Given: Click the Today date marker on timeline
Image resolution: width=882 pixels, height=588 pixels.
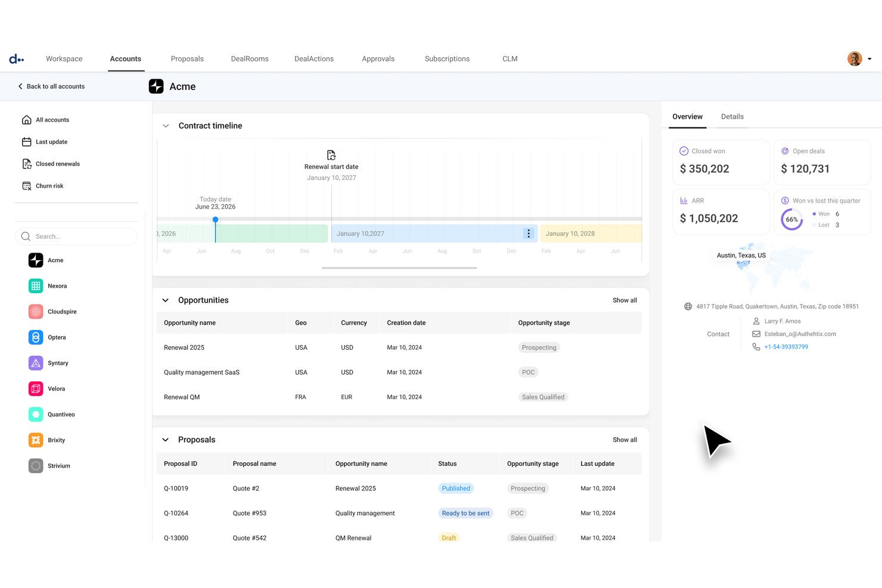Looking at the screenshot, I should (216, 220).
